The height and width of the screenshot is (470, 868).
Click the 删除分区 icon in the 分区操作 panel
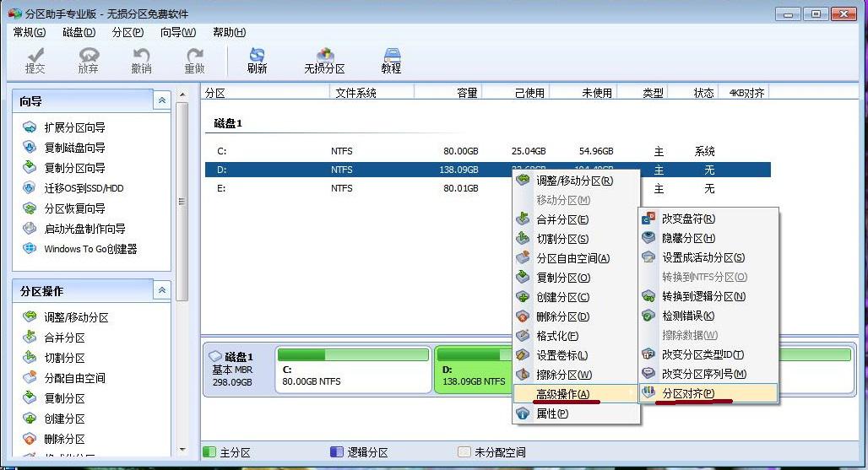point(30,439)
